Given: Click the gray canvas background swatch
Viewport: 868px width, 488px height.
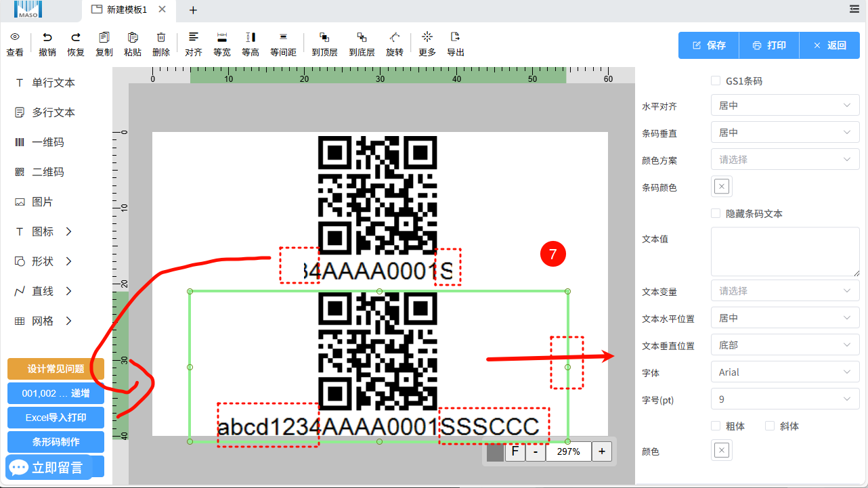Looking at the screenshot, I should (x=495, y=452).
